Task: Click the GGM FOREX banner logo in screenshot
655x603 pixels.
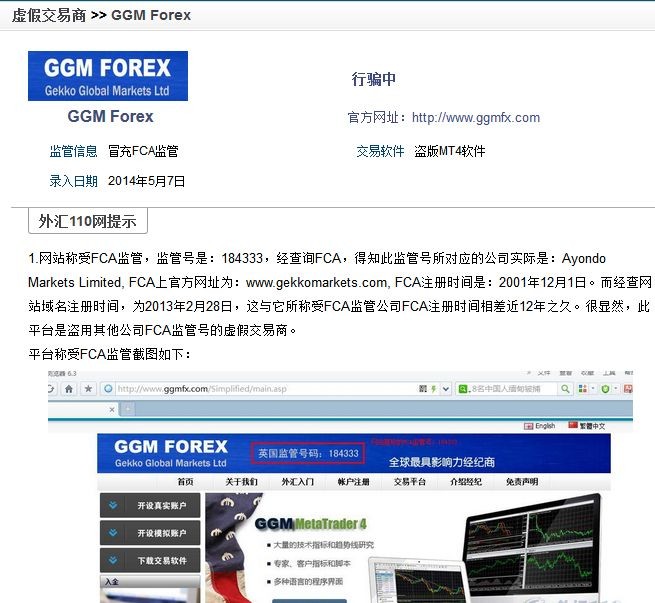Action: (x=171, y=453)
